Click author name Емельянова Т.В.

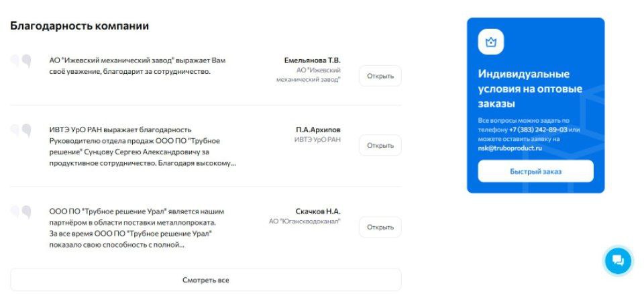click(x=312, y=60)
